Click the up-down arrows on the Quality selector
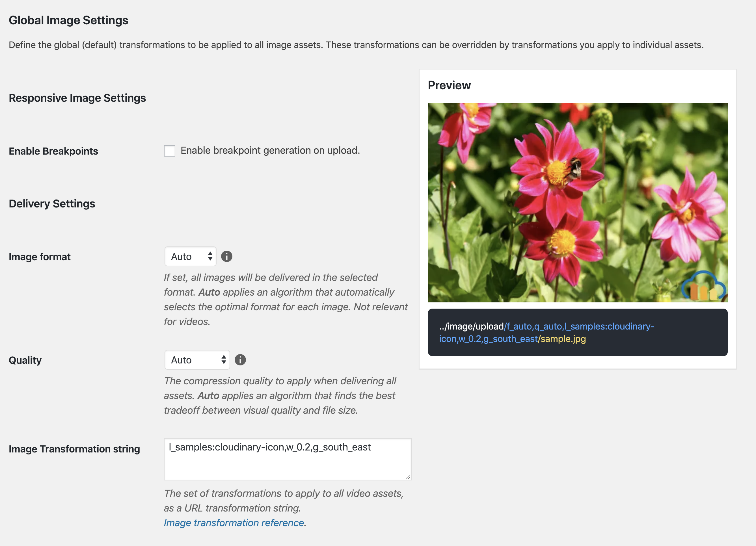This screenshot has height=546, width=756. pyautogui.click(x=223, y=360)
